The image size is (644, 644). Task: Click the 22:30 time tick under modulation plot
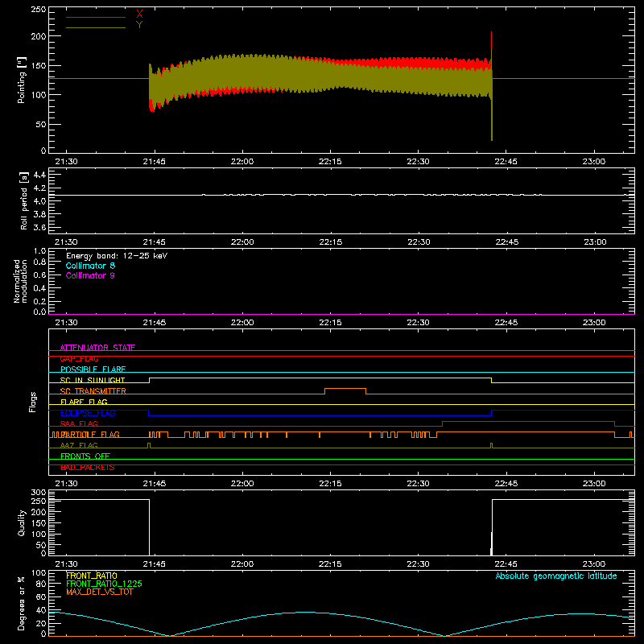[418, 323]
